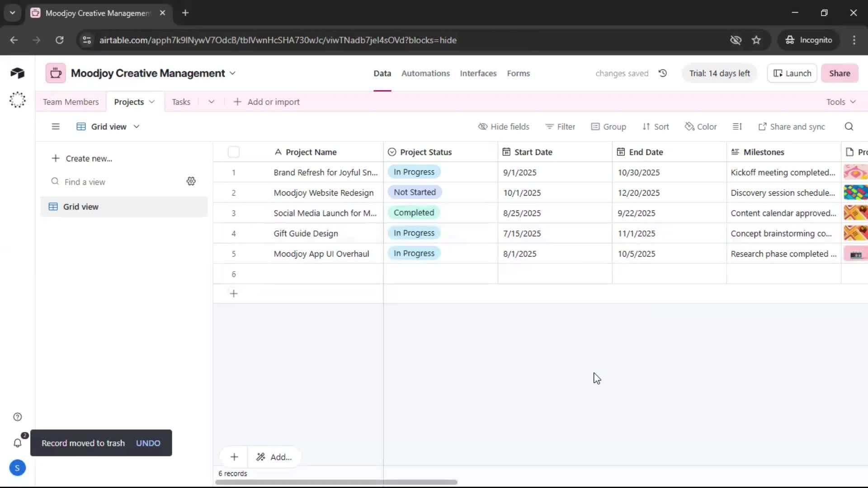The width and height of the screenshot is (868, 488).
Task: Open the Tasks table tab
Action: (x=181, y=102)
